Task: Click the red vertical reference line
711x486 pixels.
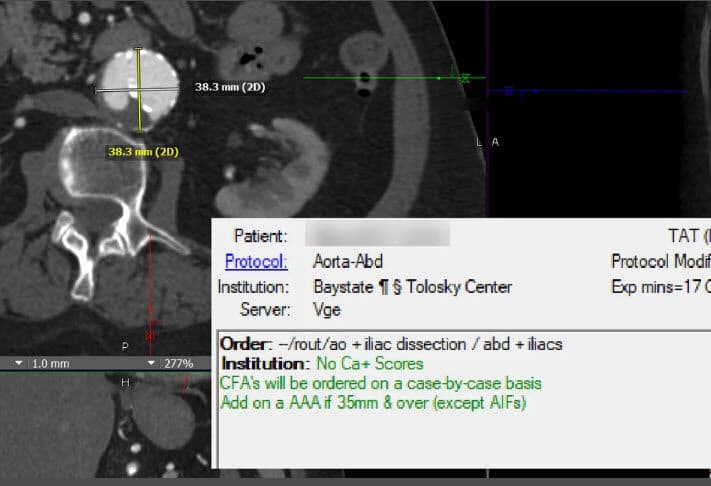Action: coord(150,292)
